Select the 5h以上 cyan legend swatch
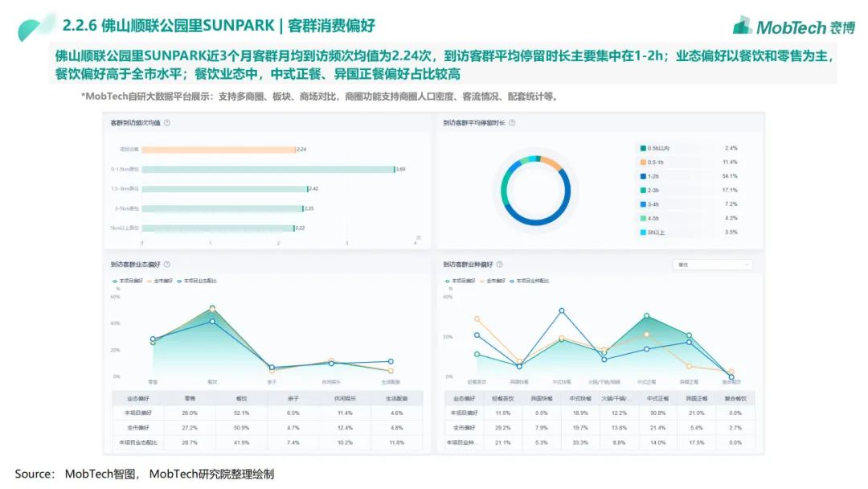Screen dimensions: 868x489 (x=643, y=232)
